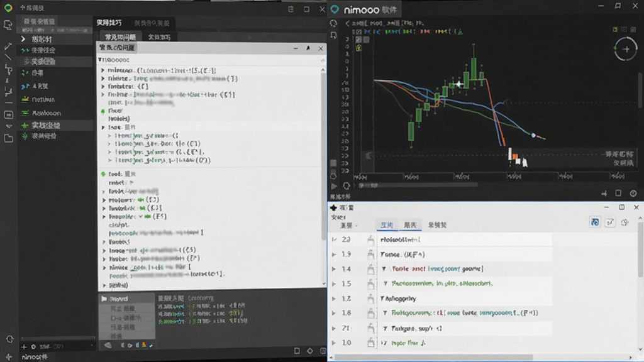
Task: Click the target icon beside the play button
Action: tap(347, 186)
